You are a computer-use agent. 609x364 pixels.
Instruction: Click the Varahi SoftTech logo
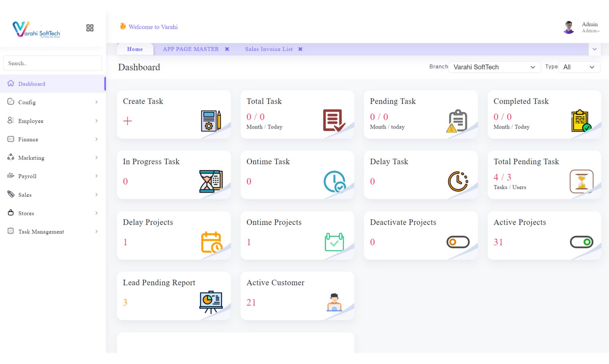click(x=36, y=29)
